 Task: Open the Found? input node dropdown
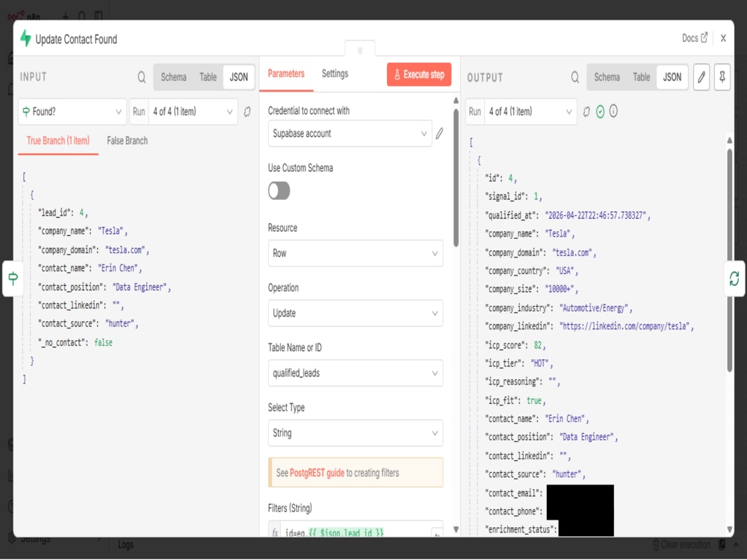tap(72, 112)
